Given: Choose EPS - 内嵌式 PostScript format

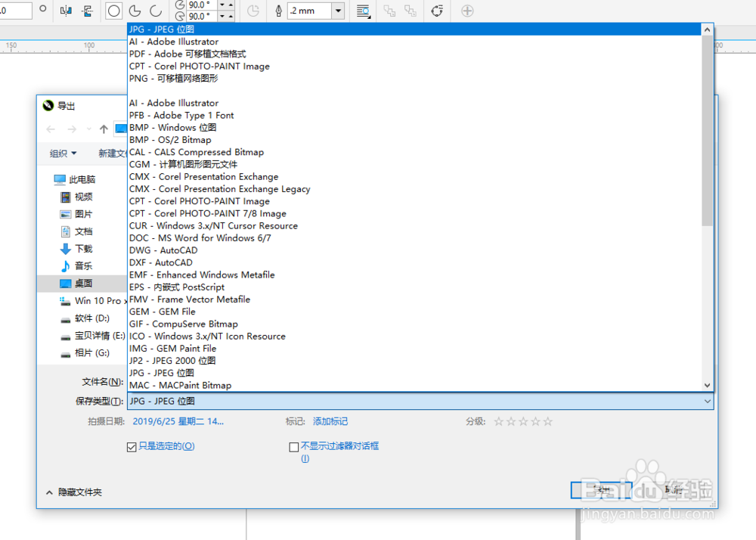Looking at the screenshot, I should (x=414, y=287).
